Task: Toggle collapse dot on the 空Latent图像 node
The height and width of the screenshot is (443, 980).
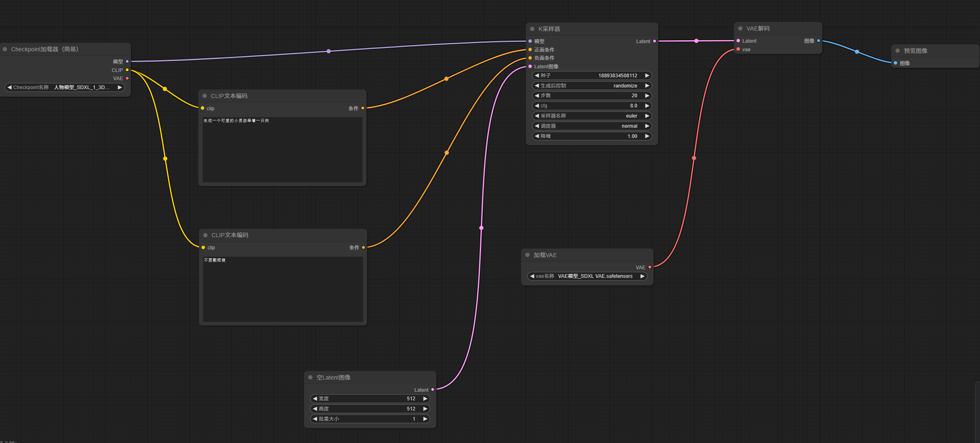Action: click(310, 378)
